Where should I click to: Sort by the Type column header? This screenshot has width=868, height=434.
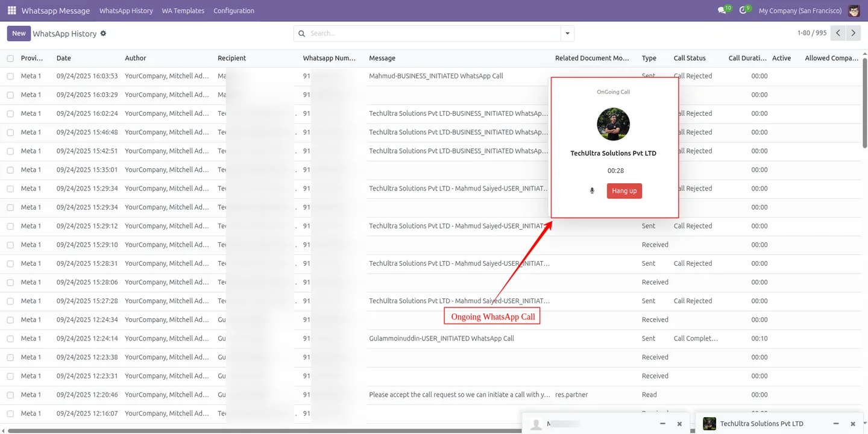pyautogui.click(x=649, y=58)
